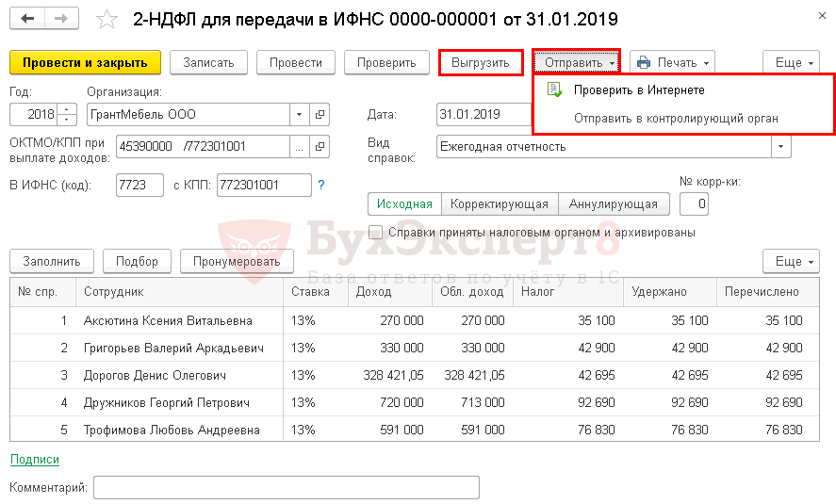836x504 pixels.
Task: Go back with the left arrow icon
Action: (x=27, y=19)
